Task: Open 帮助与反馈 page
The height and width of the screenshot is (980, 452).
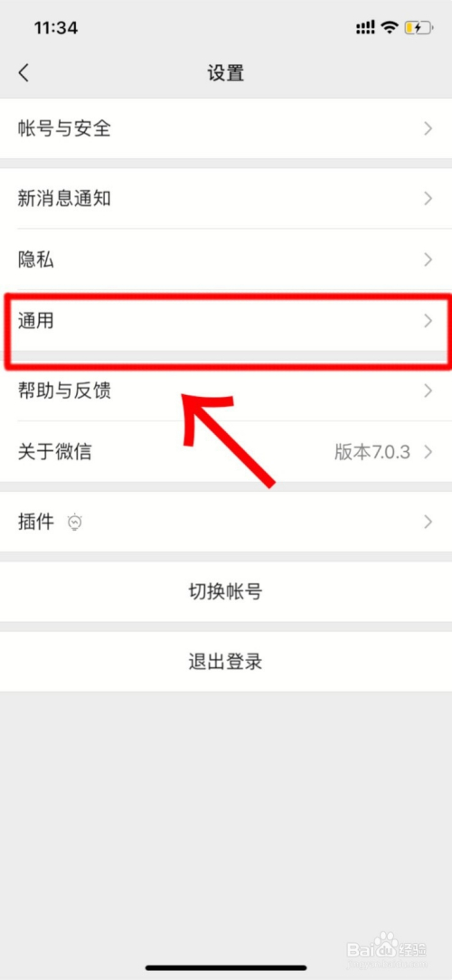Action: pyautogui.click(x=226, y=391)
